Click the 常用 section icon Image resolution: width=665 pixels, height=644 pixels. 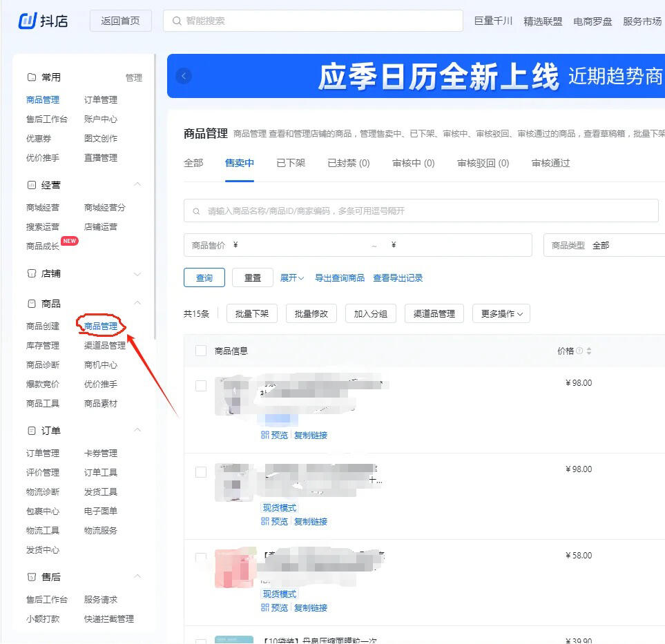[x=31, y=77]
